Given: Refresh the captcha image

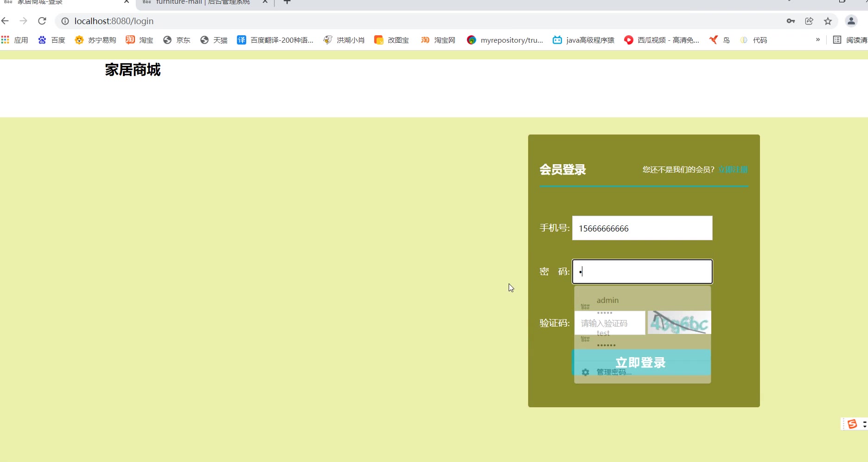Looking at the screenshot, I should pyautogui.click(x=679, y=323).
